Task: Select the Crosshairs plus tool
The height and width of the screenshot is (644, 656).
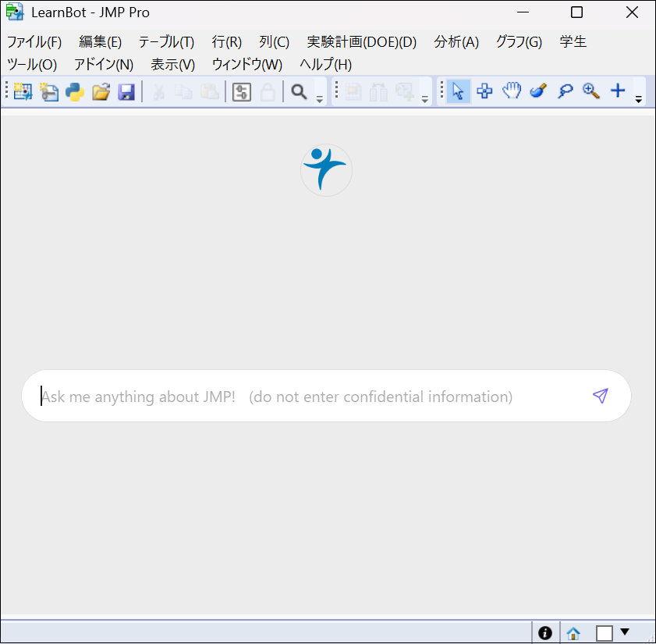Action: pyautogui.click(x=618, y=91)
